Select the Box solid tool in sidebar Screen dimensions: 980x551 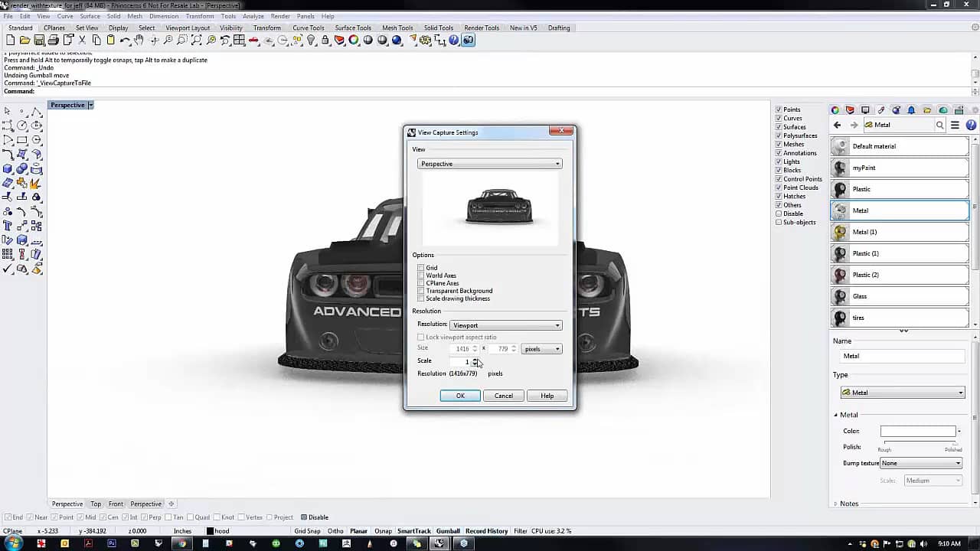(8, 168)
